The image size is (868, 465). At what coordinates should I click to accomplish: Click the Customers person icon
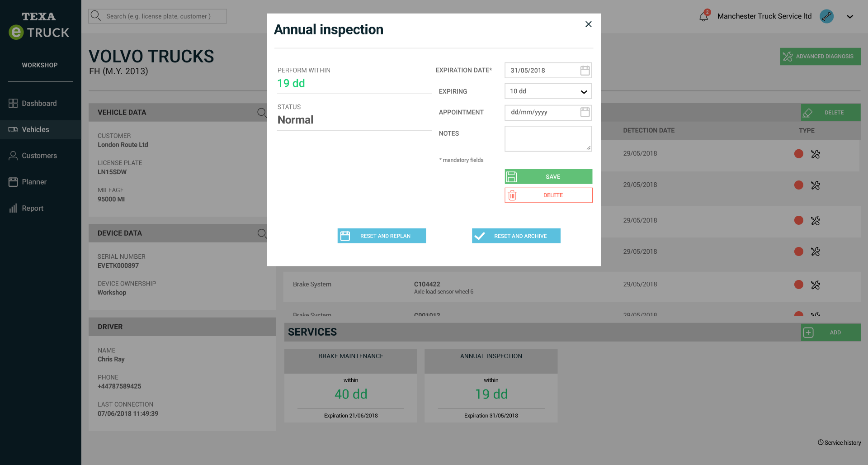click(13, 156)
